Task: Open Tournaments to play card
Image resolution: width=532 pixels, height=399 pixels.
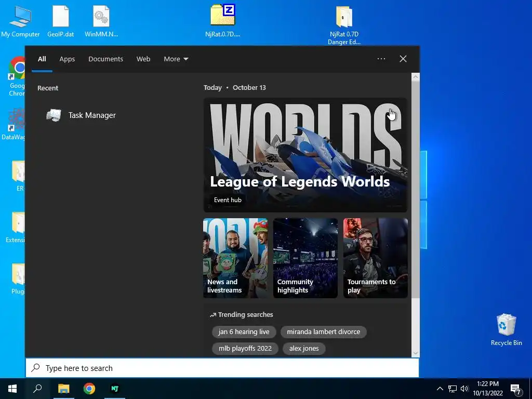Action: pyautogui.click(x=376, y=258)
